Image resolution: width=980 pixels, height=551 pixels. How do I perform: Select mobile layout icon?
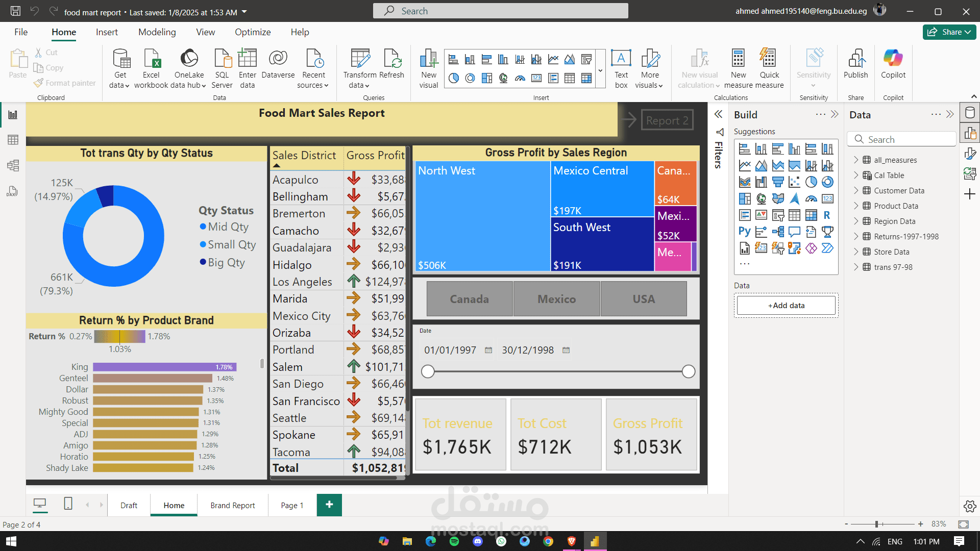[68, 504]
